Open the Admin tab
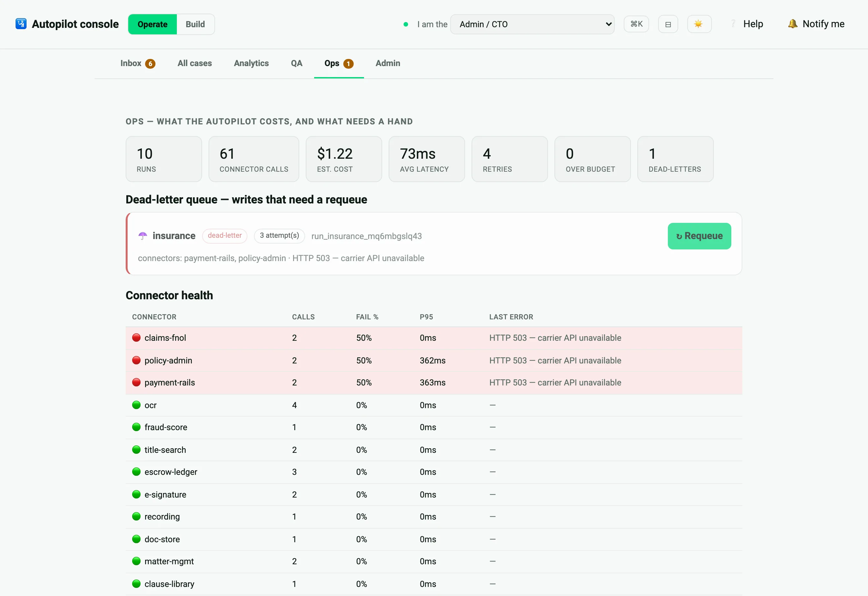868x596 pixels. tap(388, 63)
